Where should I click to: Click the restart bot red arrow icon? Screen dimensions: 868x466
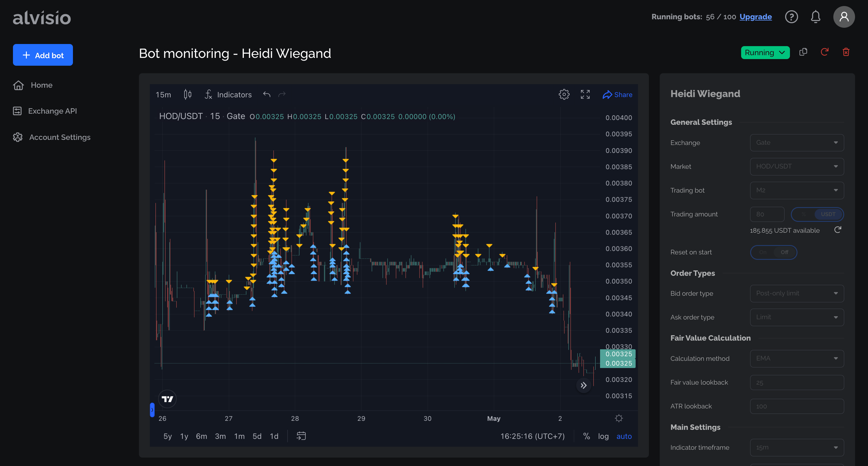824,52
